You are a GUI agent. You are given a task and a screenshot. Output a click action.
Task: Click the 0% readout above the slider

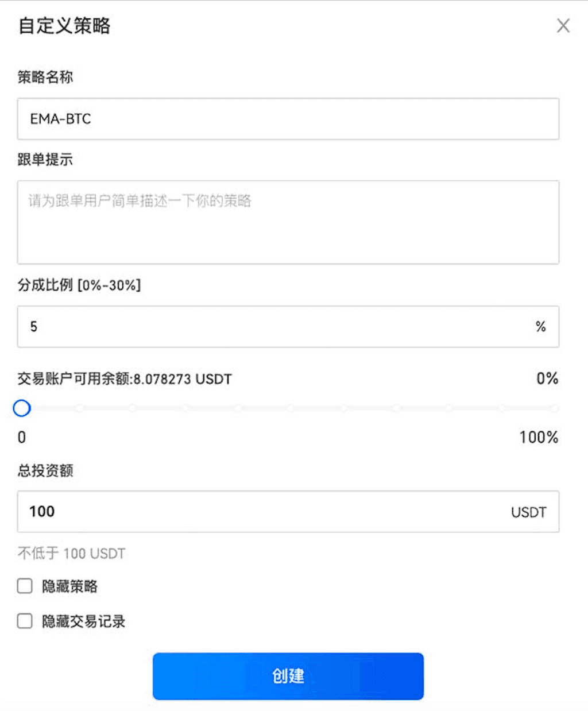click(x=547, y=378)
